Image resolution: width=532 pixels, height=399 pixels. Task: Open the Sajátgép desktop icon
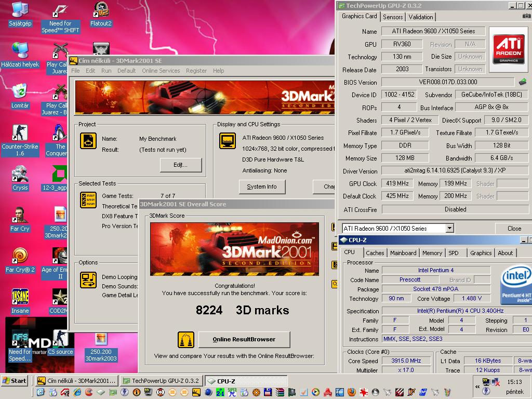coord(20,14)
